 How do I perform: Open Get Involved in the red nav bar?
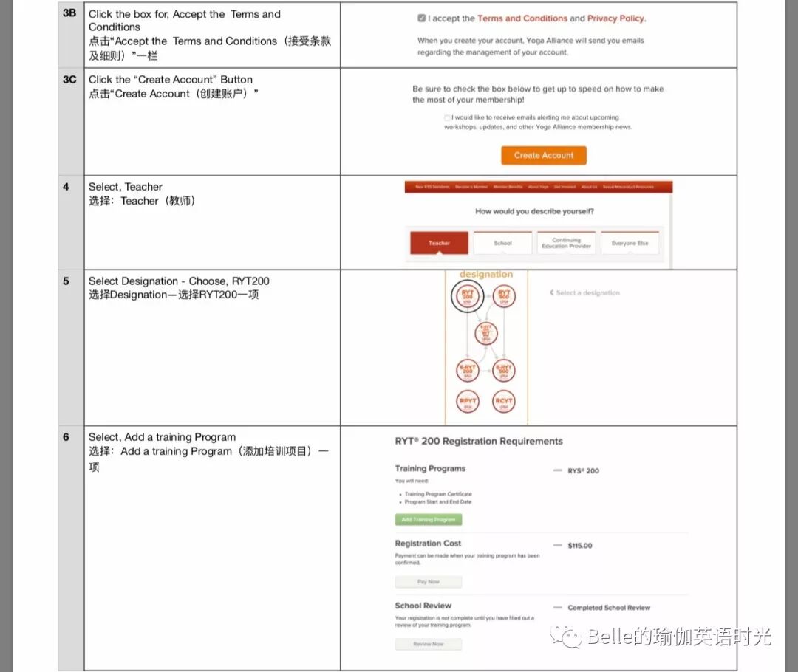(565, 187)
